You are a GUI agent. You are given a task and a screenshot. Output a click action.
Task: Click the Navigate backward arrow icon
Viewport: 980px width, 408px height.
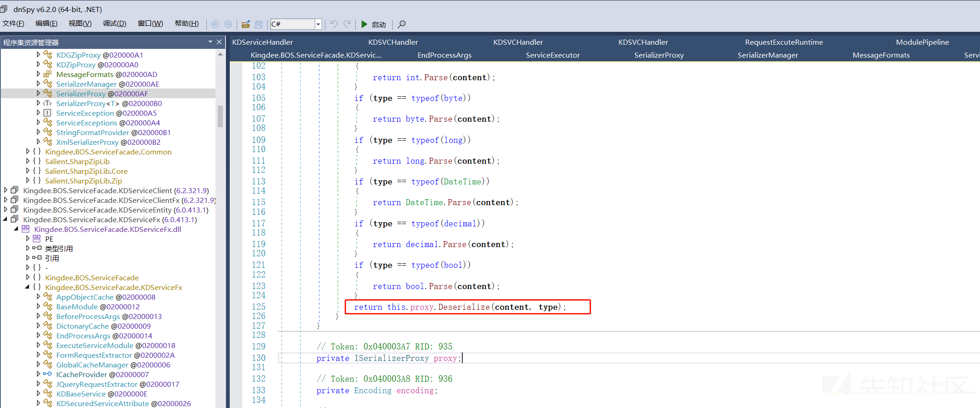pos(215,24)
